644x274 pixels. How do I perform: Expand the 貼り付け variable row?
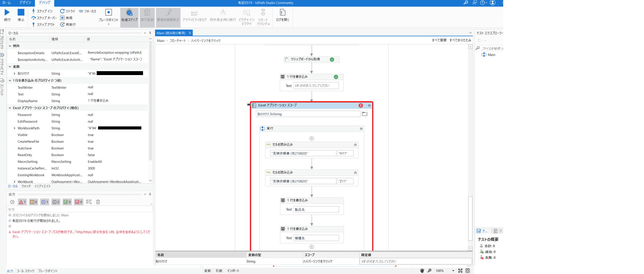point(15,74)
